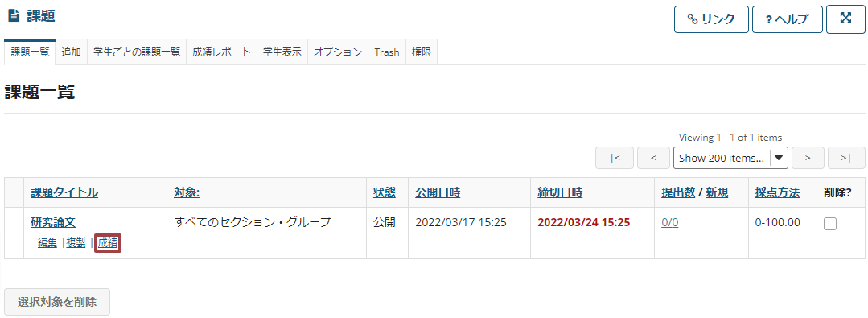Screen dimensions: 868x318
Task: Sort by 締切日時 column header
Action: click(560, 192)
